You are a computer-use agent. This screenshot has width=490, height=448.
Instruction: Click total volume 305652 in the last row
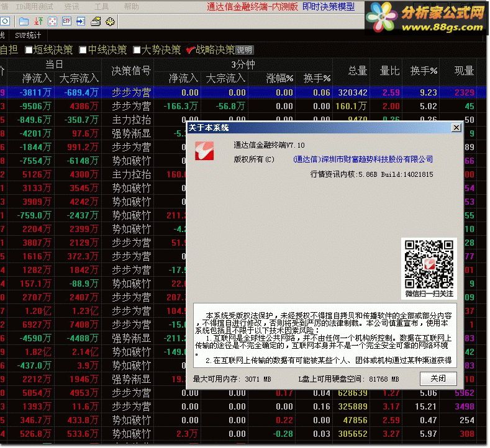[x=353, y=434]
